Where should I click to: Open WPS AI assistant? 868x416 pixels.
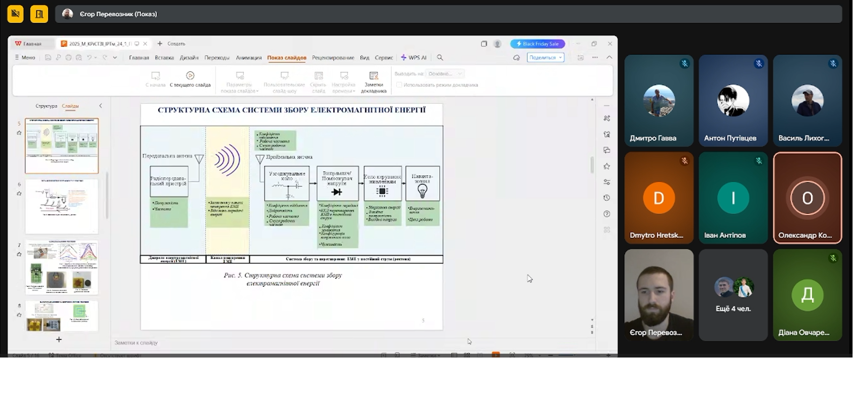[413, 58]
